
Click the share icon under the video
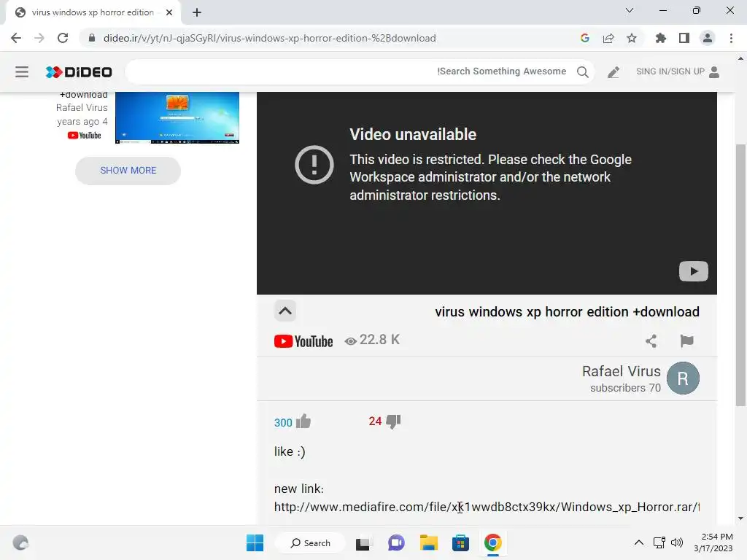(651, 341)
